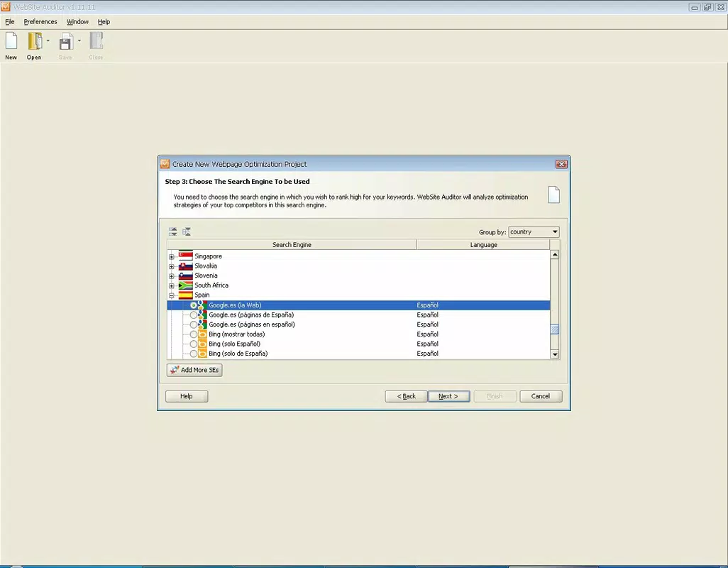Click the Add More SEs button
The width and height of the screenshot is (728, 568).
pyautogui.click(x=194, y=370)
